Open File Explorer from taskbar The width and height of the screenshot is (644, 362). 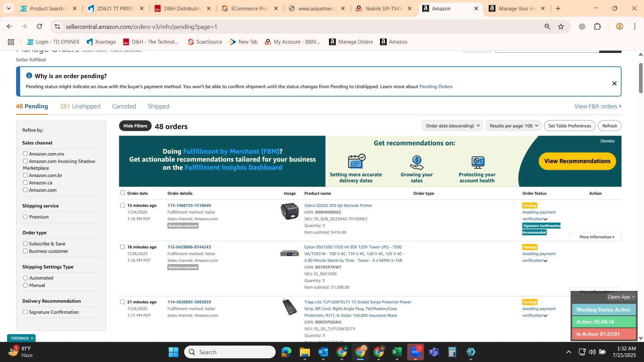pos(305,352)
